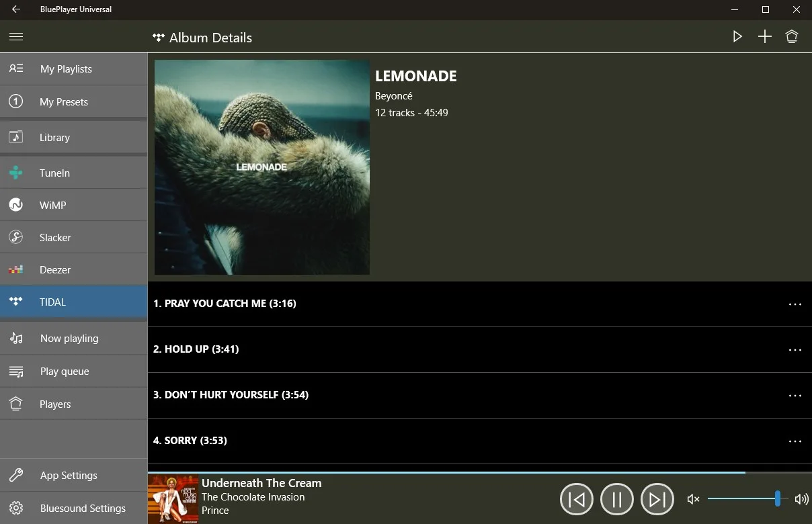Viewport: 812px width, 524px height.
Task: Click the LEMONADE album title heading
Action: point(416,76)
